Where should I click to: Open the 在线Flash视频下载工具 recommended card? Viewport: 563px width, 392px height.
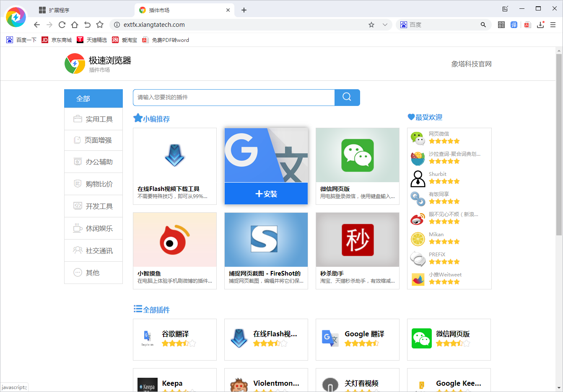tap(175, 166)
